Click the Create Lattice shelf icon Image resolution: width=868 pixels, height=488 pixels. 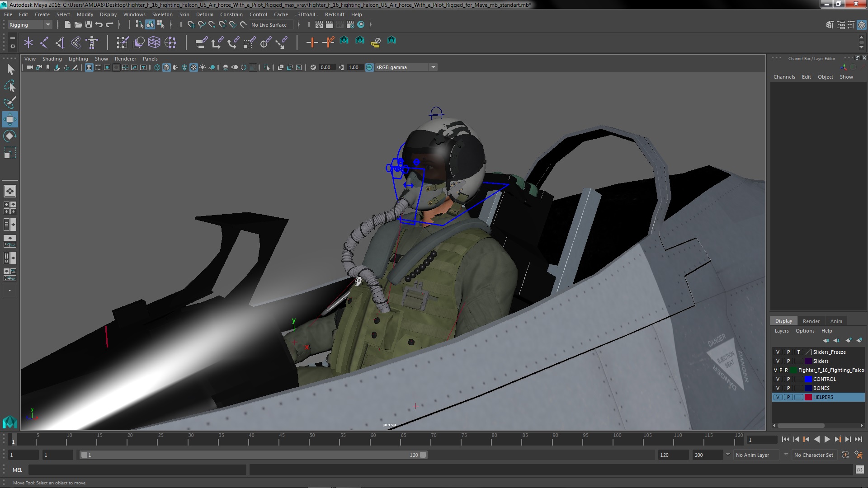pos(154,42)
